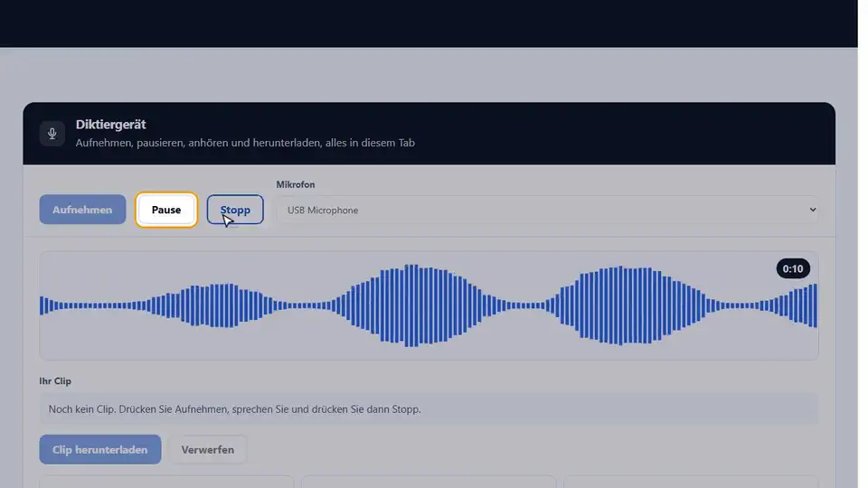Click the 0:10 recording timer badge

793,269
